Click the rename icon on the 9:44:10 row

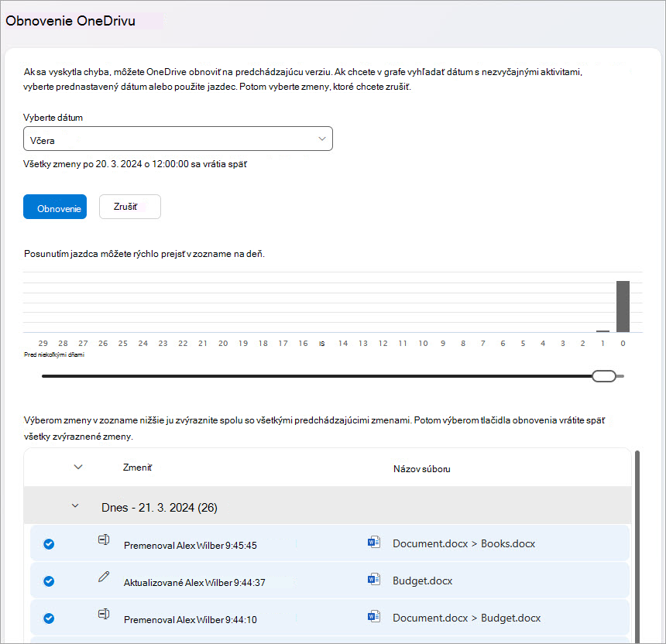(x=104, y=614)
